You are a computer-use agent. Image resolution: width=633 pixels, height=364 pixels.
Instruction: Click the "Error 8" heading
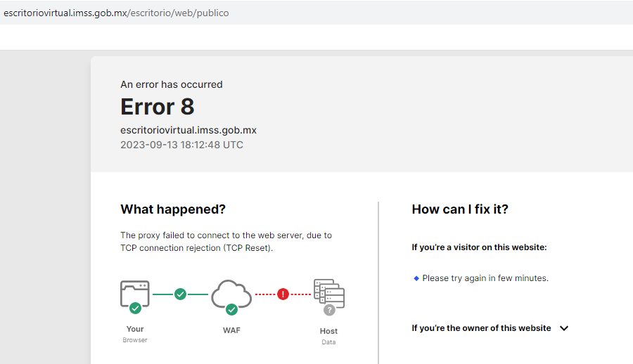pos(158,107)
